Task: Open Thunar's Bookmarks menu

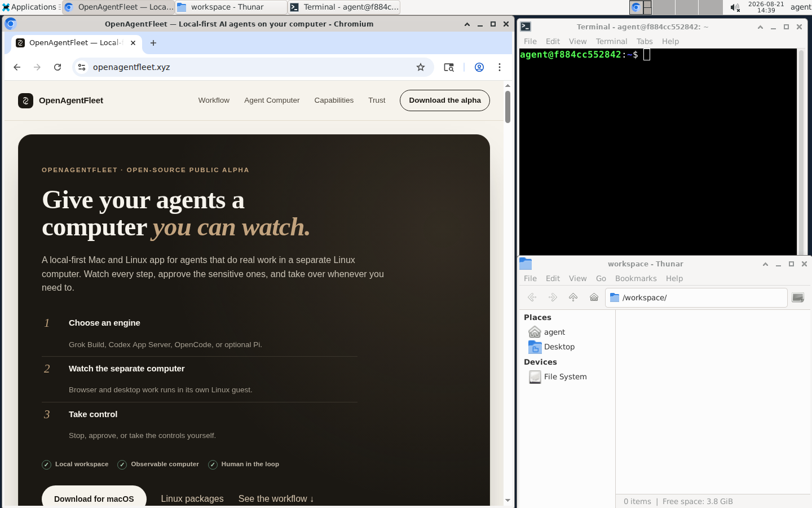Action: [636, 278]
